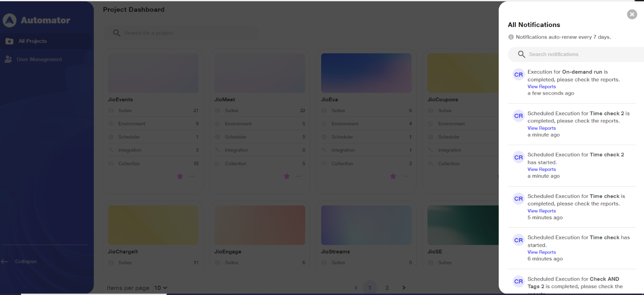
Task: Click CR avatar on Time check completed notification
Action: pos(518,199)
